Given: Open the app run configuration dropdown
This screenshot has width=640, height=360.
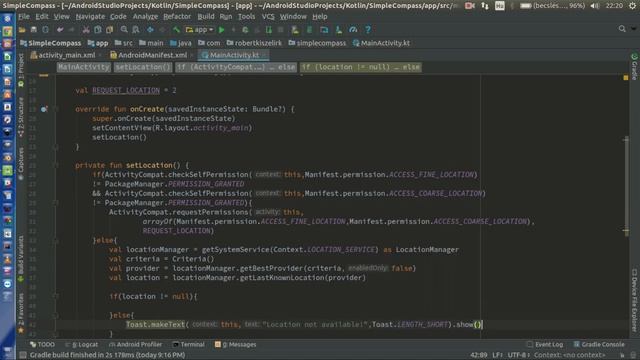Looking at the screenshot, I should point(200,30).
